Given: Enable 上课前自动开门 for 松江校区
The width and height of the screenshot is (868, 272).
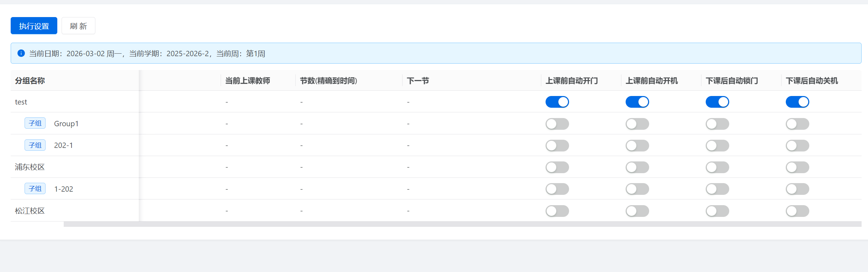Looking at the screenshot, I should coord(557,211).
